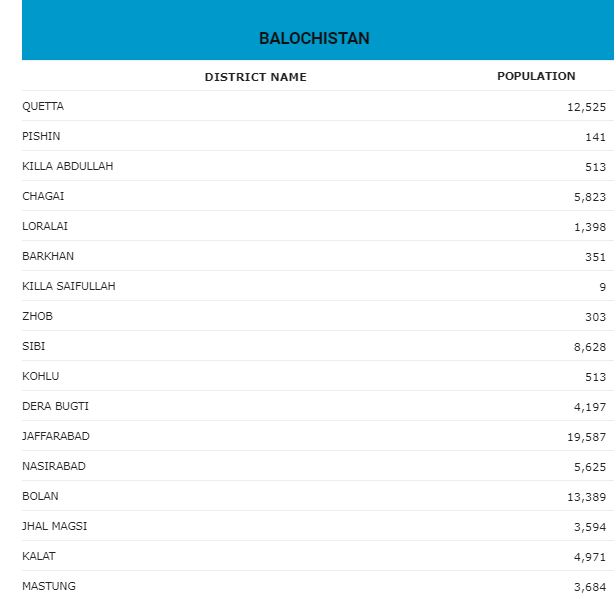Image resolution: width=616 pixels, height=599 pixels.
Task: Select the KOHLU district row
Action: click(x=40, y=376)
